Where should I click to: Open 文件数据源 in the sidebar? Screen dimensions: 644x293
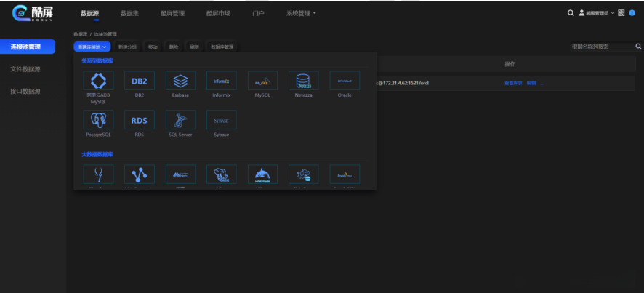(25, 69)
